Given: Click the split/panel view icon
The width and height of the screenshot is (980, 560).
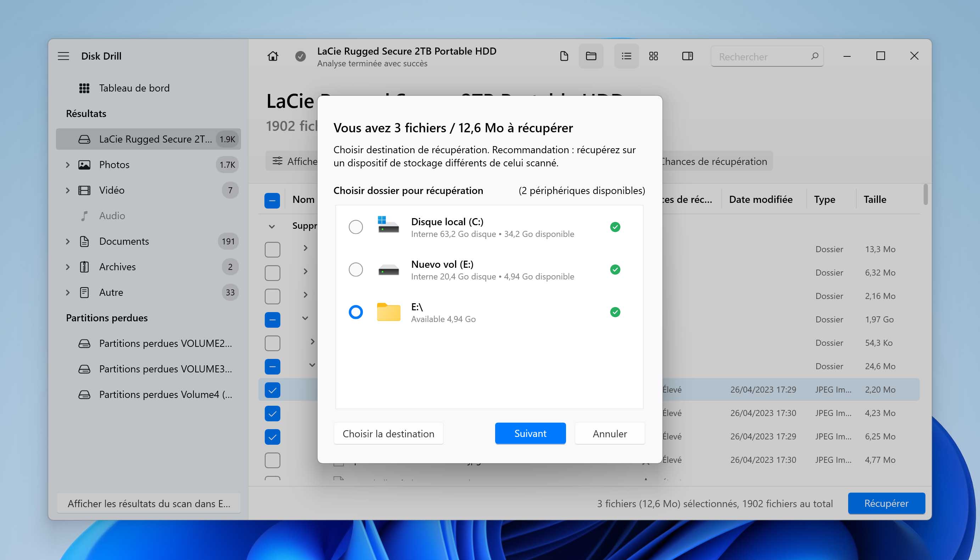Looking at the screenshot, I should [687, 57].
